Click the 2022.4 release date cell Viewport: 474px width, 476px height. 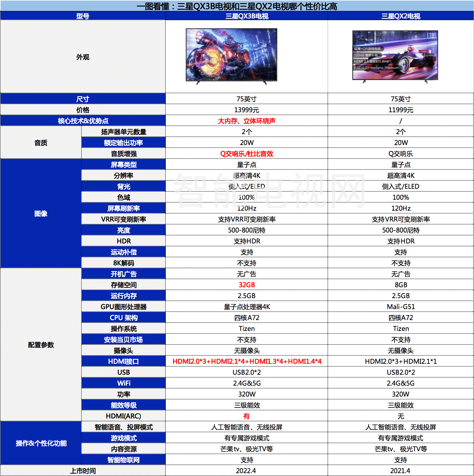point(247,471)
